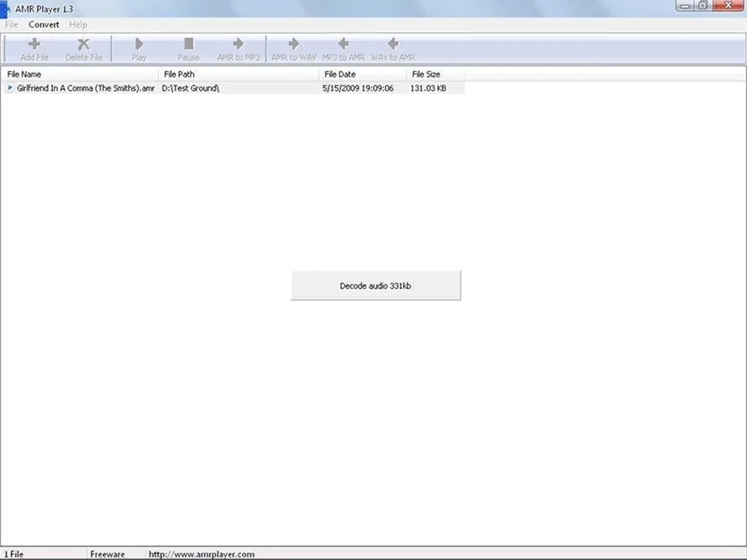Close the AMR Player window
Viewport: 747px width, 560px height.
(728, 6)
